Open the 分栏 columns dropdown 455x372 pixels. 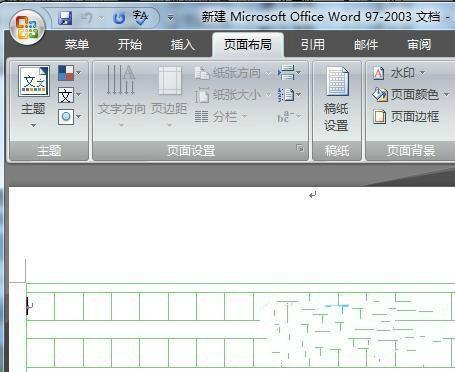[x=221, y=117]
